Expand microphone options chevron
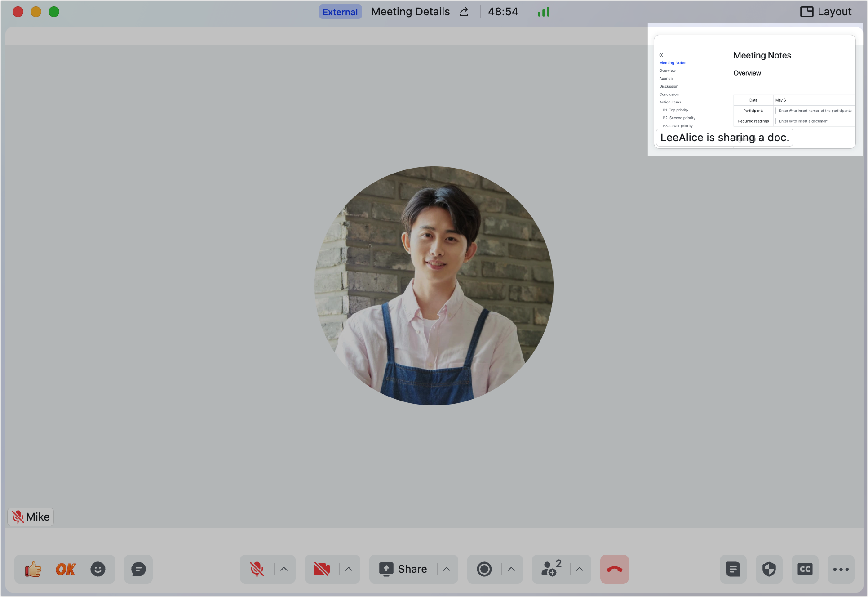 tap(284, 569)
